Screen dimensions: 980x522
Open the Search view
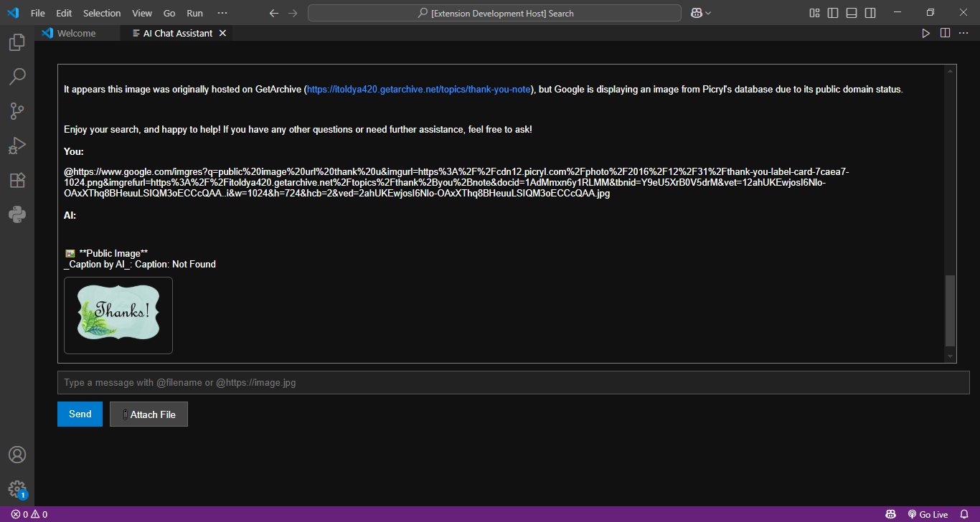pos(17,77)
